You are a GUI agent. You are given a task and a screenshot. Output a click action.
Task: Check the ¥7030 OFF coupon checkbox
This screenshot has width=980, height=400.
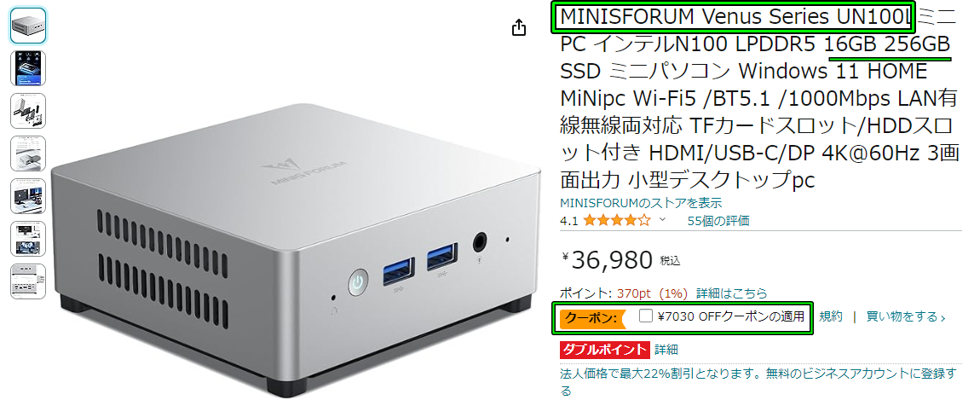click(x=646, y=316)
